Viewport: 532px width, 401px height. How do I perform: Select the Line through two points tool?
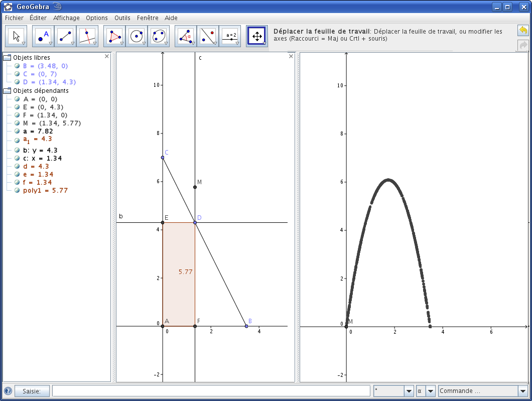coord(65,36)
